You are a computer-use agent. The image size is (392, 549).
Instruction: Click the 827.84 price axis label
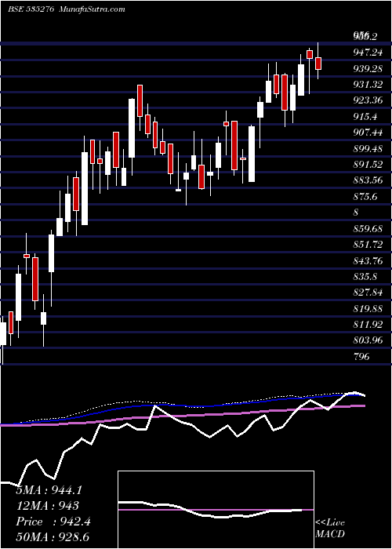click(x=368, y=293)
